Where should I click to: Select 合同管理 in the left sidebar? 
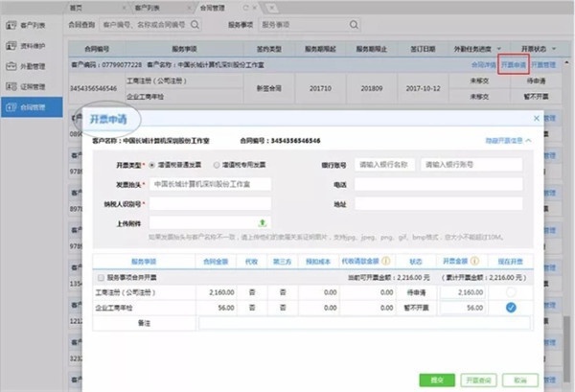(32, 111)
